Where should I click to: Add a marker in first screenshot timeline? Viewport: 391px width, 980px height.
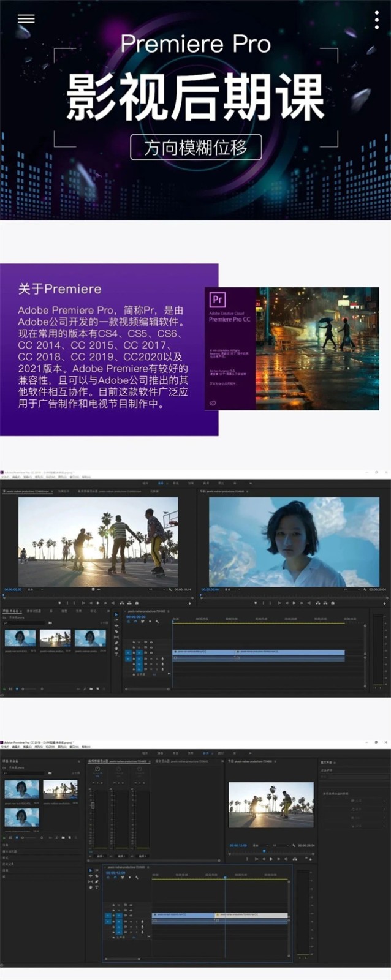(150, 622)
